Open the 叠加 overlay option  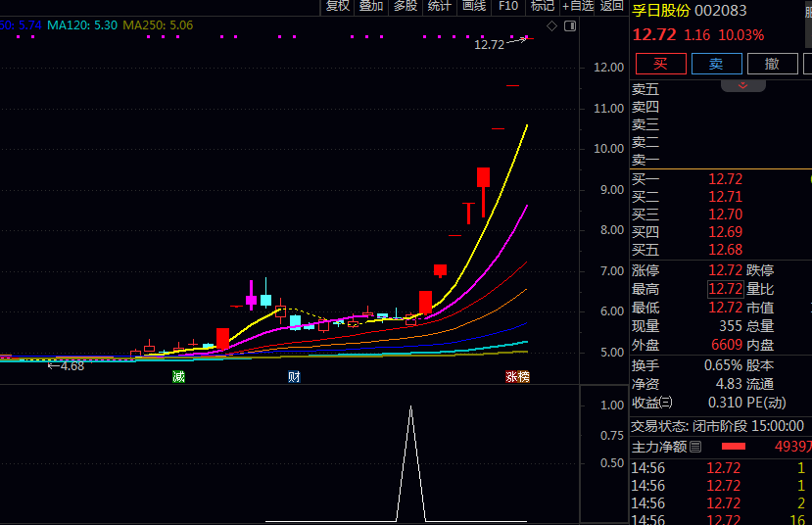tap(371, 7)
